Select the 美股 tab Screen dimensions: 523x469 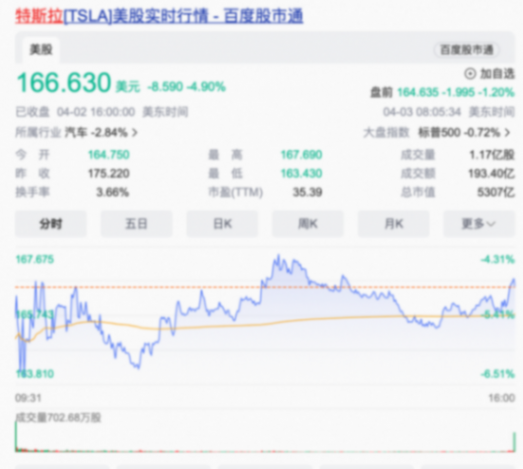point(41,50)
